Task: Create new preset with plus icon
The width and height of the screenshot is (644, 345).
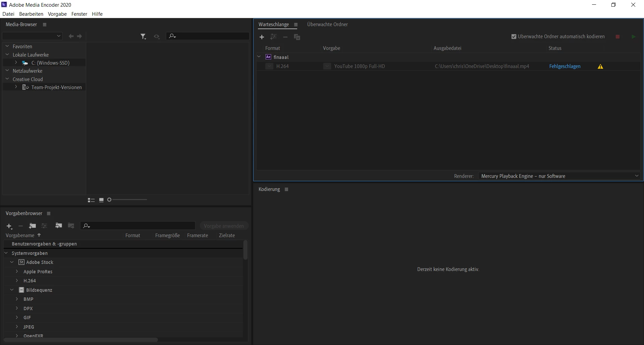Action: (9, 226)
